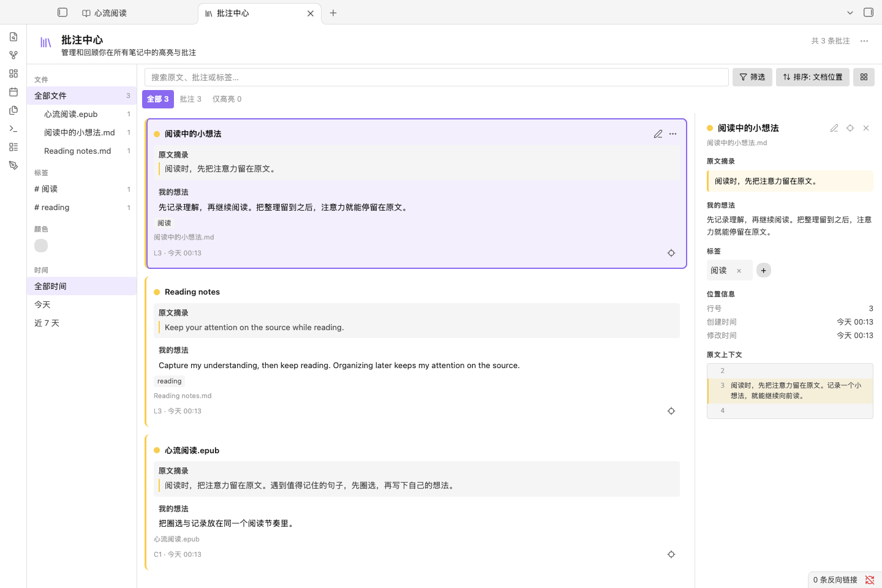Image resolution: width=882 pixels, height=588 pixels.
Task: Toggle the grid layout view
Action: [864, 77]
